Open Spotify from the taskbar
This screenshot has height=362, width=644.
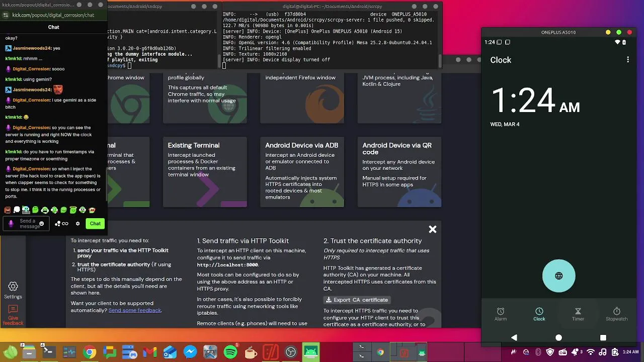point(230,352)
